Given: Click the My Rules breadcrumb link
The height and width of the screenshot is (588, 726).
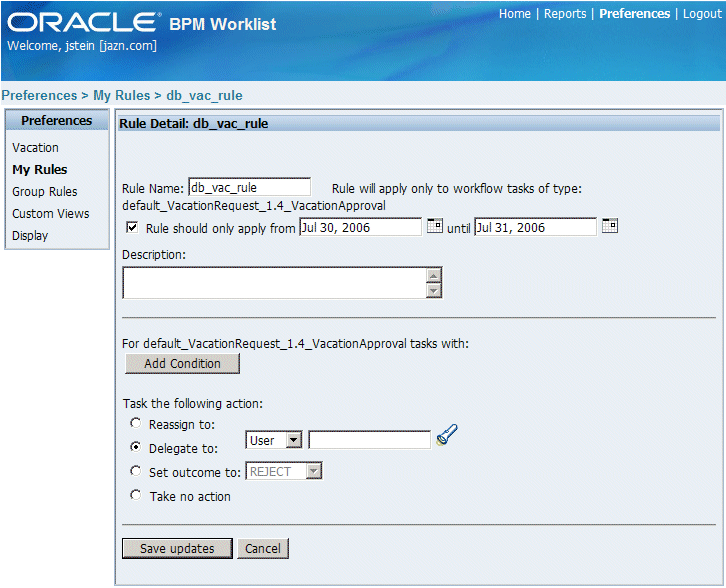Looking at the screenshot, I should click(x=122, y=95).
